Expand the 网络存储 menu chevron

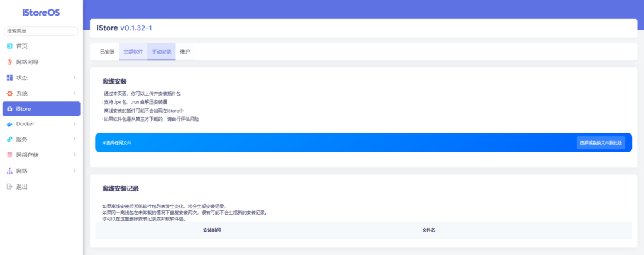(x=74, y=155)
